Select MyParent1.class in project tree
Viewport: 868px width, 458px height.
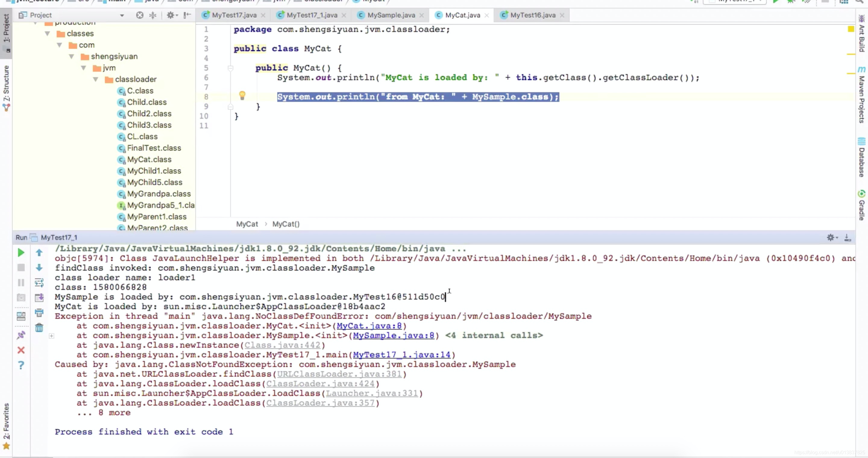[157, 217]
